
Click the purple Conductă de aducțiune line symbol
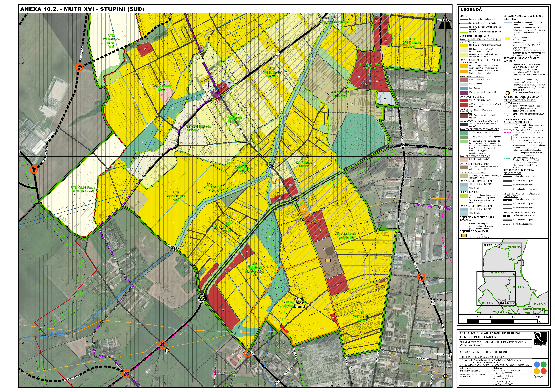coord(464,224)
